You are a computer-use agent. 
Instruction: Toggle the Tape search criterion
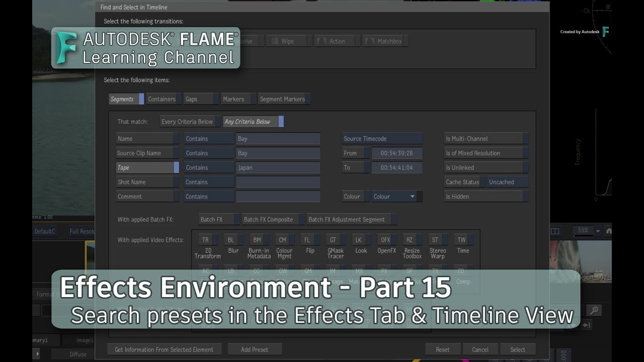tap(147, 167)
